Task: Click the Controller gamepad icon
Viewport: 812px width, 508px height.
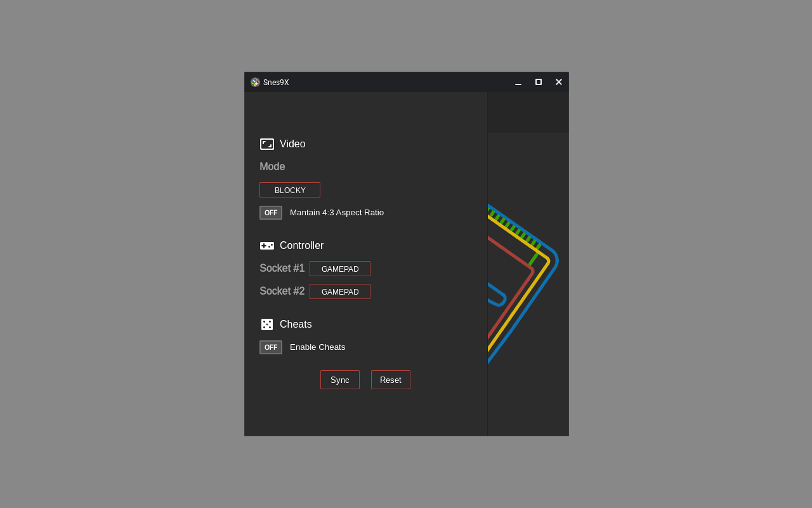Action: (x=267, y=246)
